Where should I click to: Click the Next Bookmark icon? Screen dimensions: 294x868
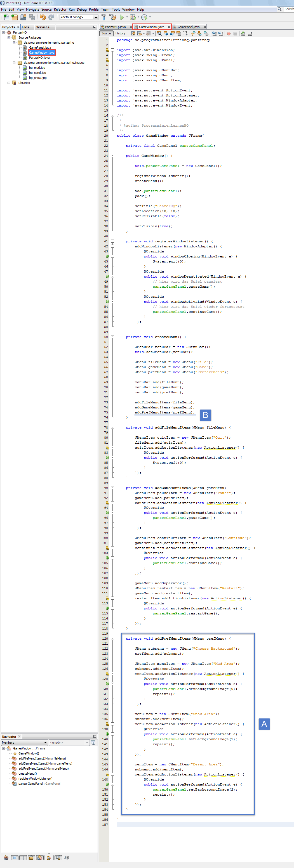(200, 33)
